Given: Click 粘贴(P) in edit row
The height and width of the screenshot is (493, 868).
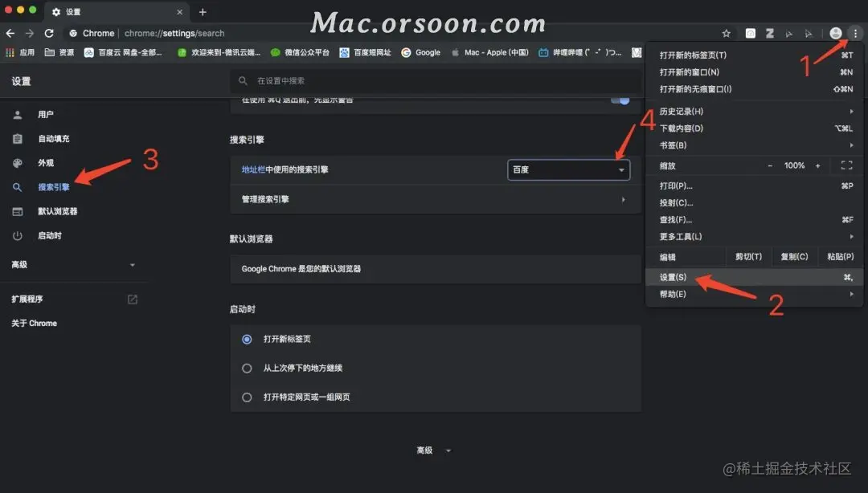Looking at the screenshot, I should pos(841,257).
